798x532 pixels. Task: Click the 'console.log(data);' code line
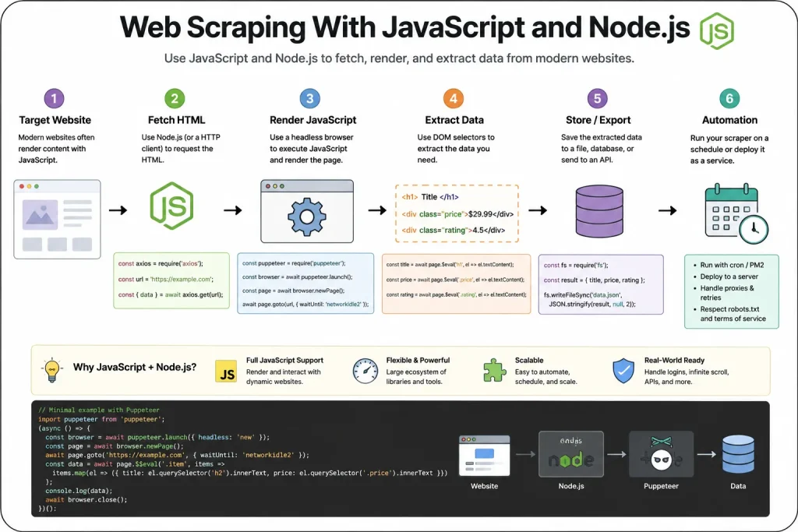point(79,491)
